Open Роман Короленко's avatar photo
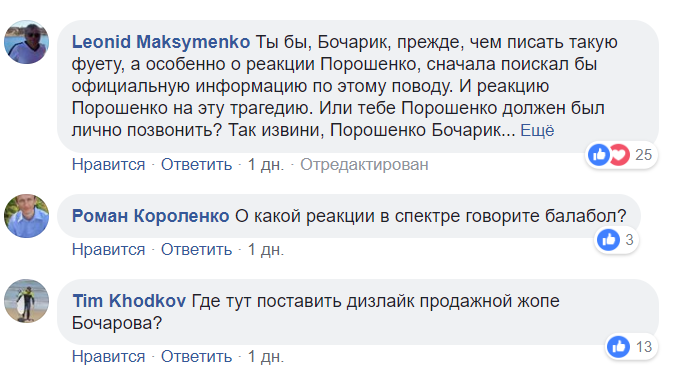This screenshot has height=380, width=686. [x=26, y=216]
